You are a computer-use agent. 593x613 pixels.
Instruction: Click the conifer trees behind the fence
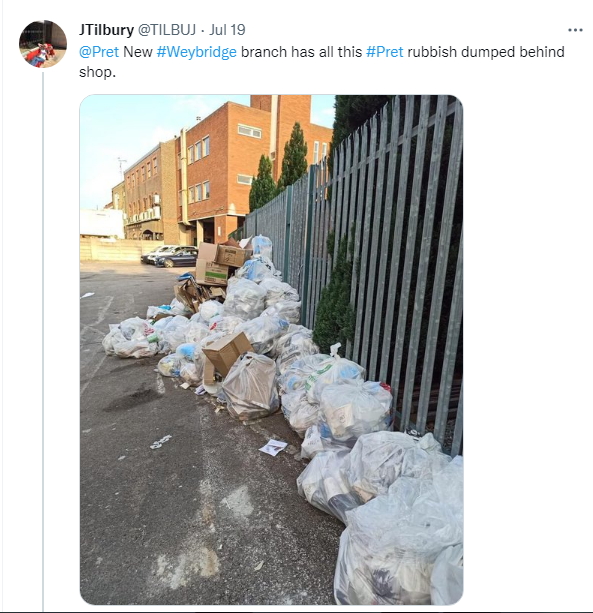tap(279, 166)
